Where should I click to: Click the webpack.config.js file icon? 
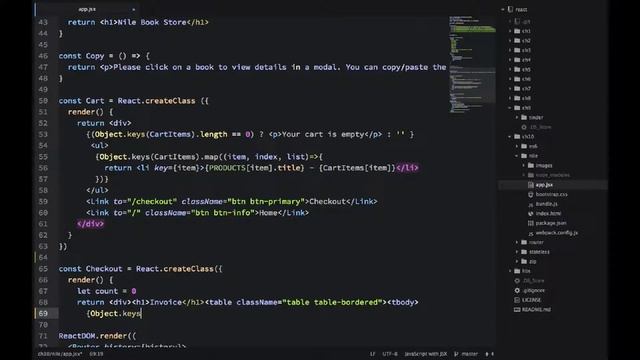click(x=531, y=233)
